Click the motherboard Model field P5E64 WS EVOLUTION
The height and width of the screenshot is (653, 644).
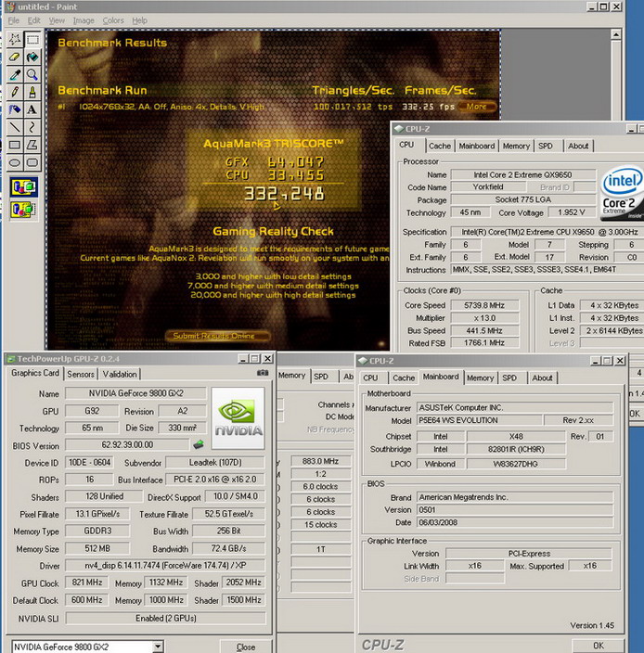tap(480, 420)
